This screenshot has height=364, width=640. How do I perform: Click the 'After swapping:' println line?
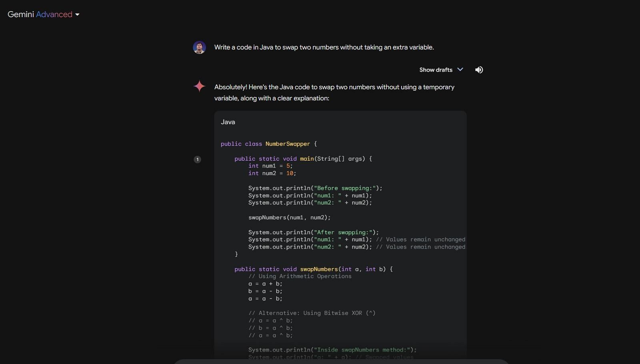tap(314, 233)
